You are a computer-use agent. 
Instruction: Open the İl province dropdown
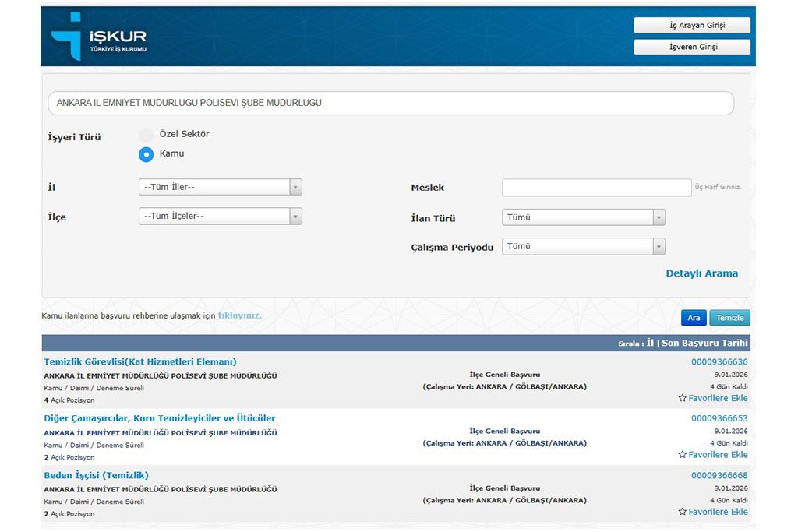(220, 187)
